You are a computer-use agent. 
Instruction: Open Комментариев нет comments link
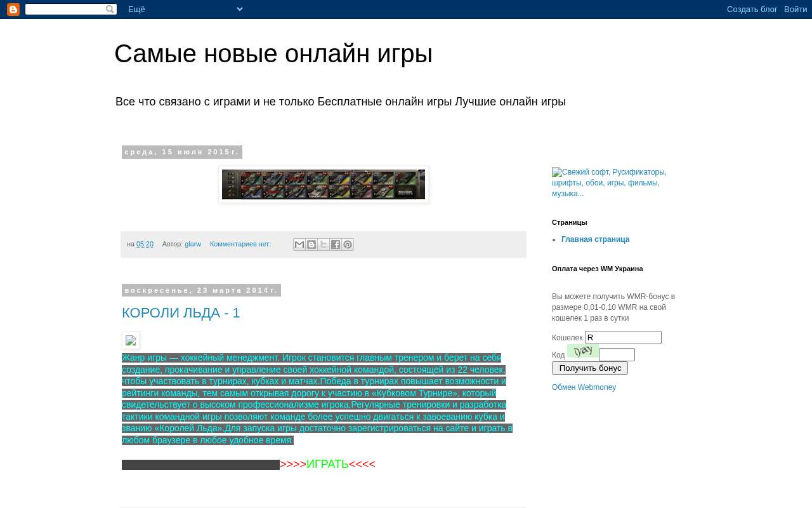pyautogui.click(x=240, y=244)
